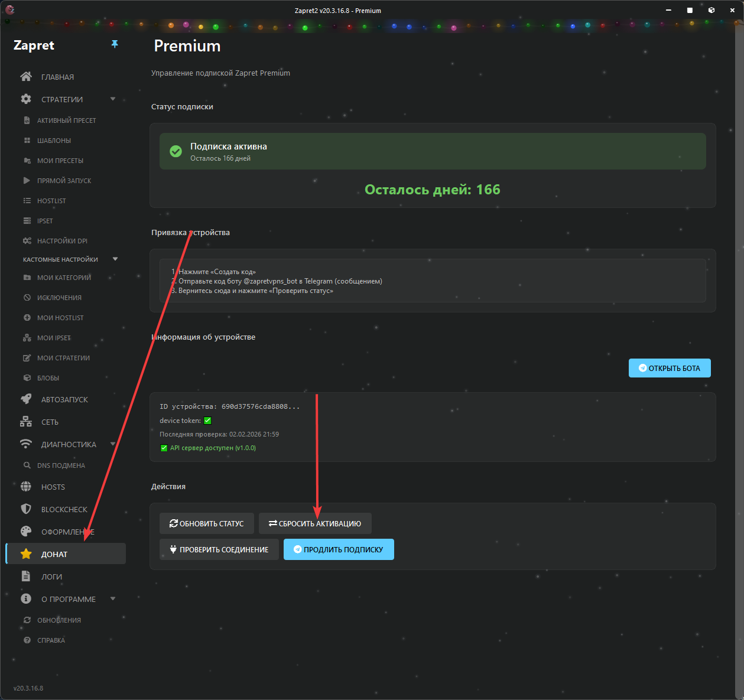744x700 pixels.
Task: Click the home icon next to ГЛАВНАЯ
Action: pos(26,77)
